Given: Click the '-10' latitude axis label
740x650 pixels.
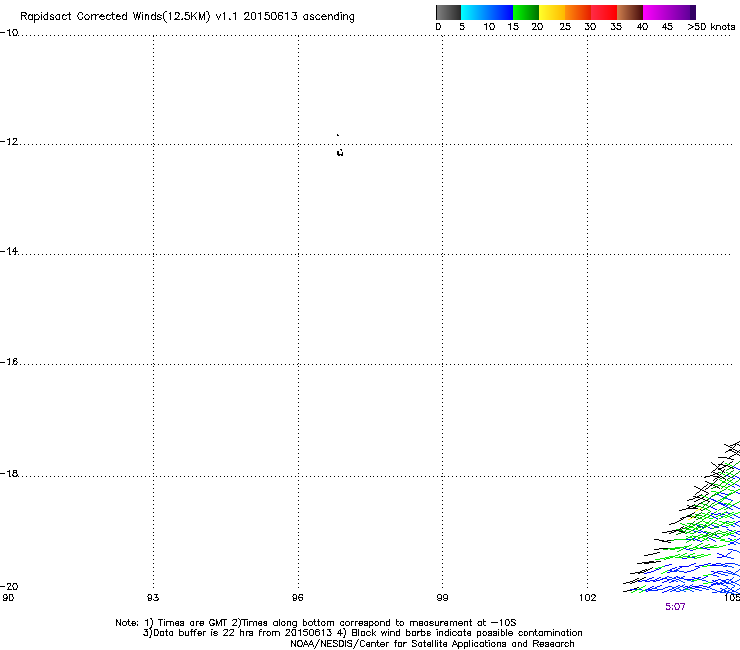Looking at the screenshot, I should pos(9,33).
